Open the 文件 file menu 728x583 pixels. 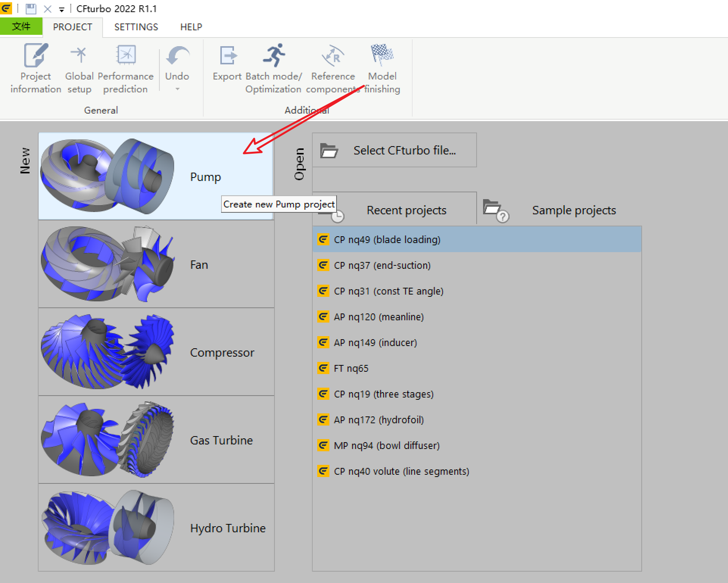tap(21, 26)
